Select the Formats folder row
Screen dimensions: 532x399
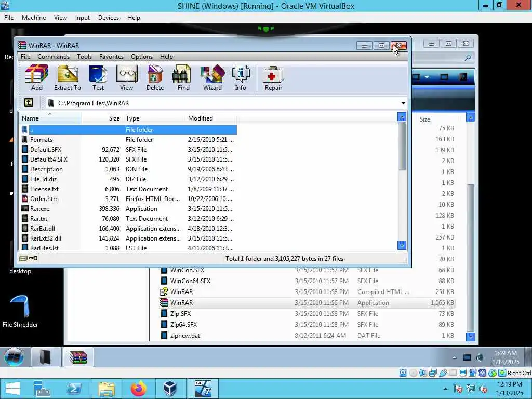(x=128, y=139)
